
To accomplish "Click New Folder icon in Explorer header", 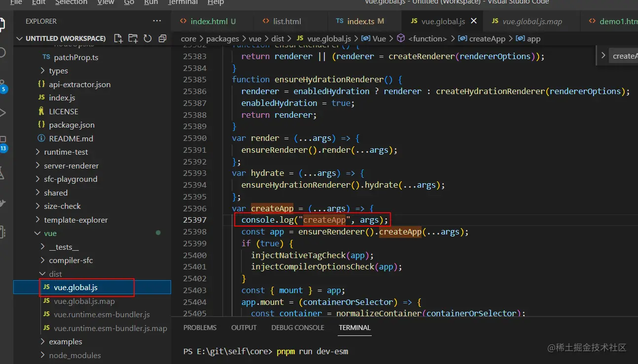I will (133, 38).
